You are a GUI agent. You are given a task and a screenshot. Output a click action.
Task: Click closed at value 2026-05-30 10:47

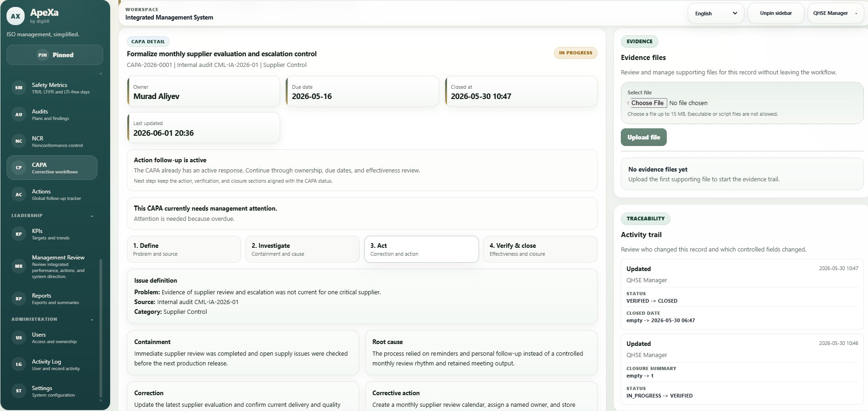click(x=481, y=97)
